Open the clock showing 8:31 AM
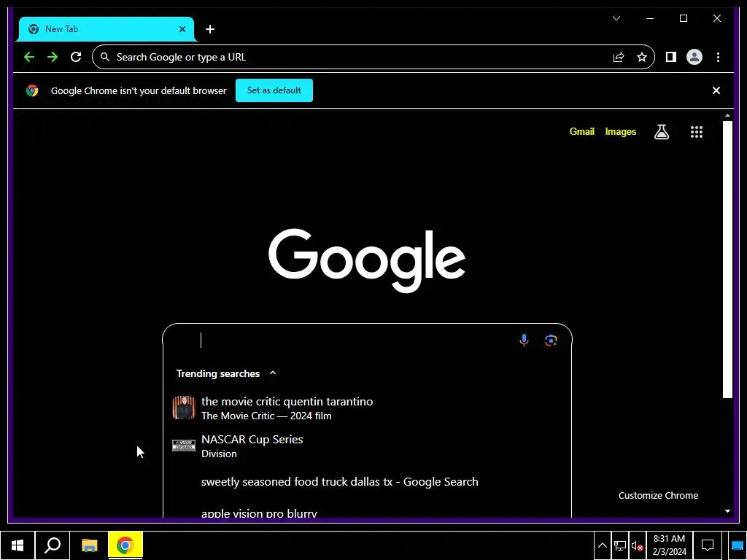The image size is (747, 560). point(670,545)
